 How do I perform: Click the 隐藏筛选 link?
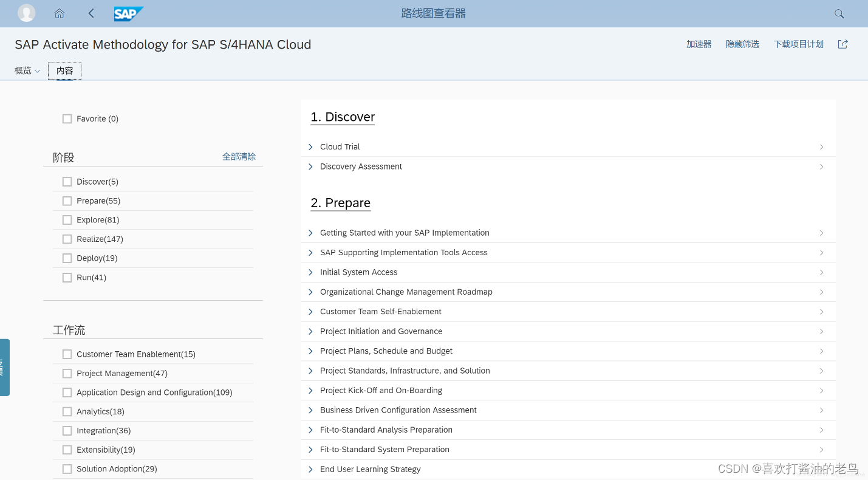743,44
